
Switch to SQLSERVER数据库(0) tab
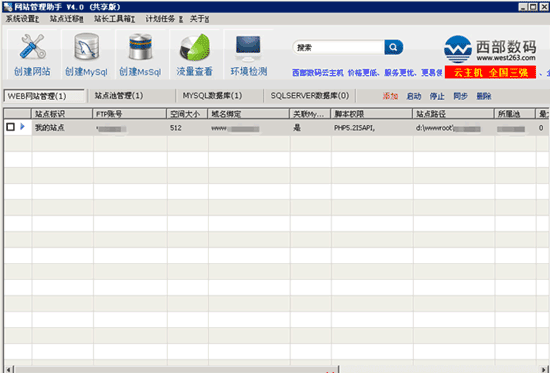point(309,95)
